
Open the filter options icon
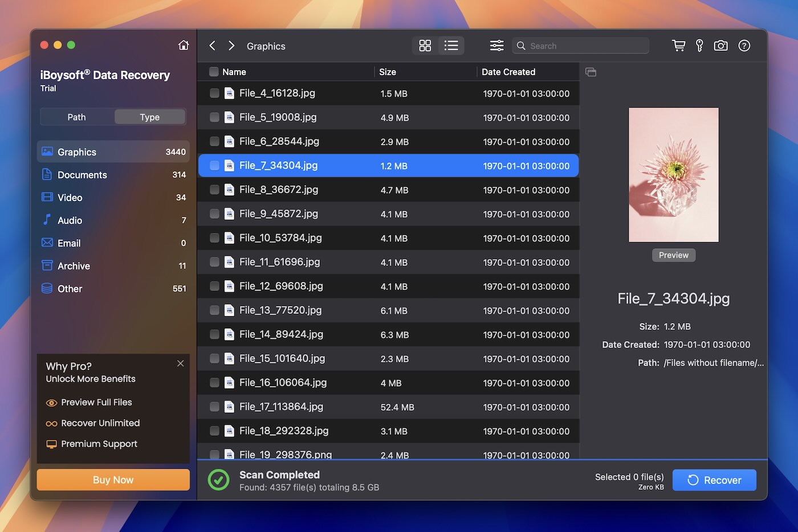[496, 46]
